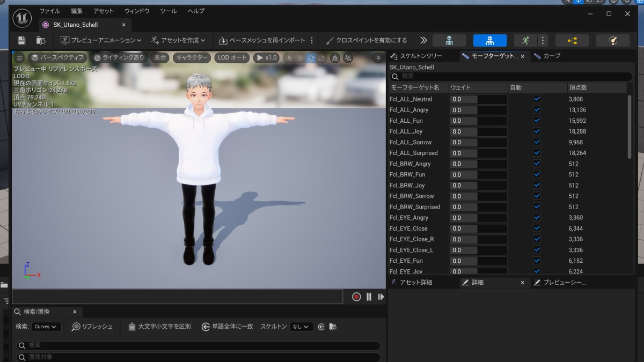Click the Refresh button in search/replace panel
Viewport: 644px width, 362px height.
(92, 326)
